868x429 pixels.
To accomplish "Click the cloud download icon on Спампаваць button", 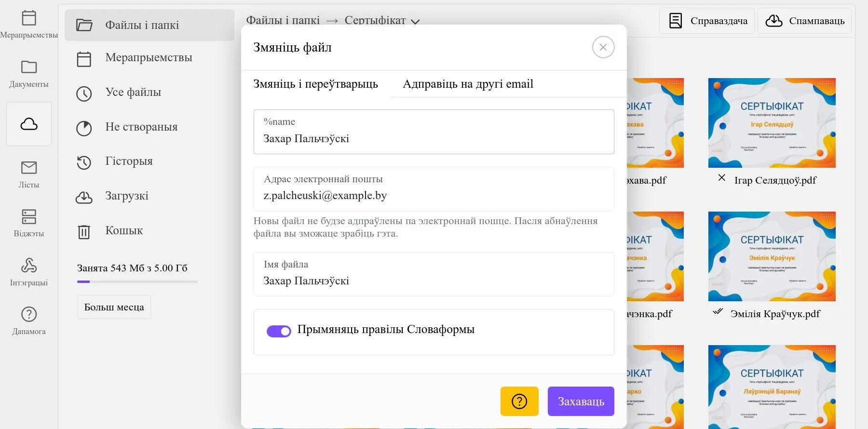I will [774, 21].
